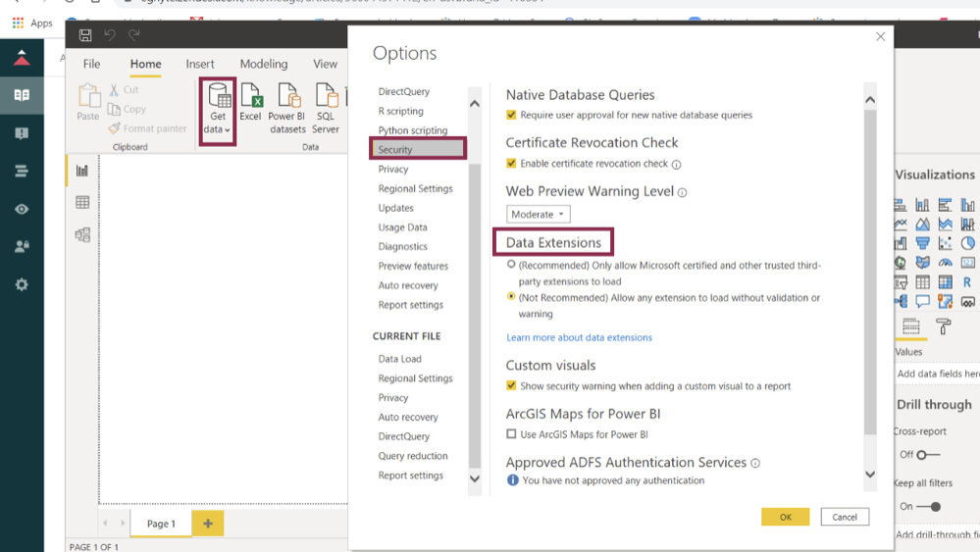
Task: Click the user admin sidebar icon
Action: [x=22, y=247]
